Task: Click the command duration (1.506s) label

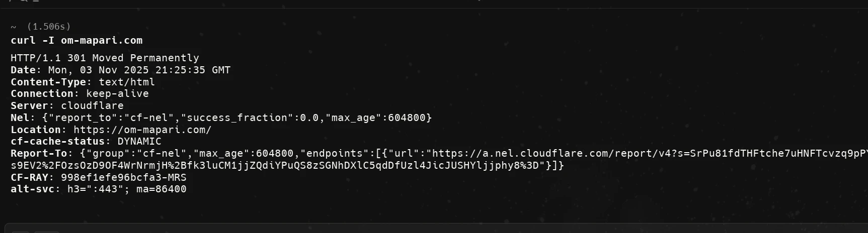Action: click(49, 27)
